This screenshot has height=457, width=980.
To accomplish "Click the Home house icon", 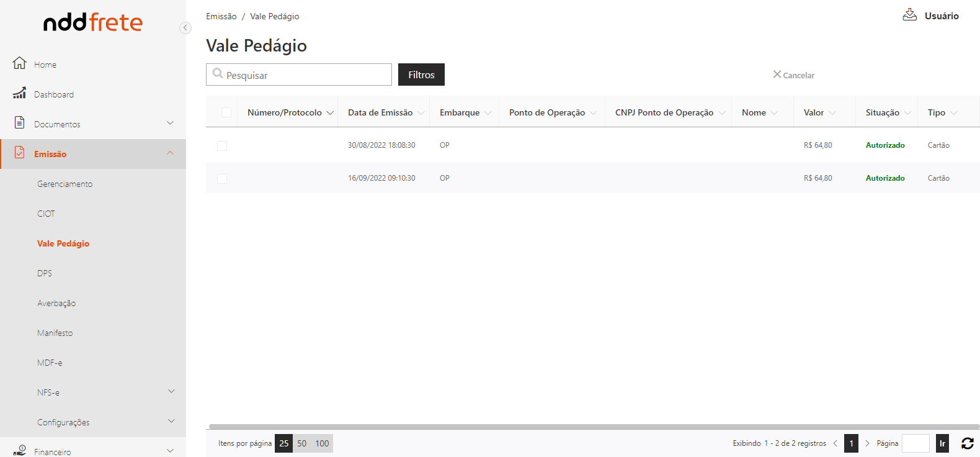I will click(x=19, y=63).
